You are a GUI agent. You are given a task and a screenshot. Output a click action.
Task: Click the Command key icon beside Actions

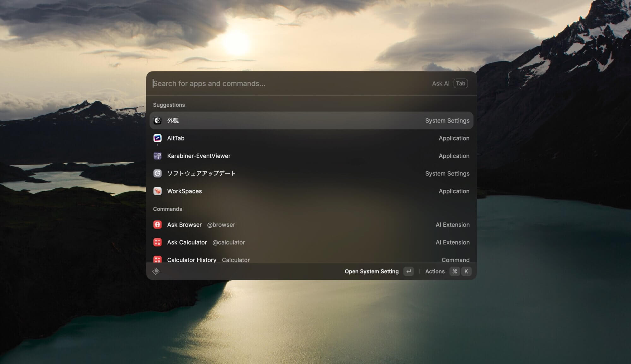455,272
